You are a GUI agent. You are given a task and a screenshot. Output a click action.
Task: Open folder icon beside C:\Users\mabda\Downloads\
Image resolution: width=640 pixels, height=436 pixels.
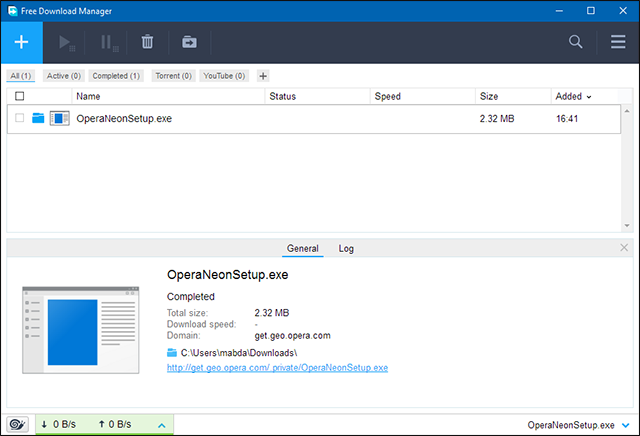tap(172, 352)
